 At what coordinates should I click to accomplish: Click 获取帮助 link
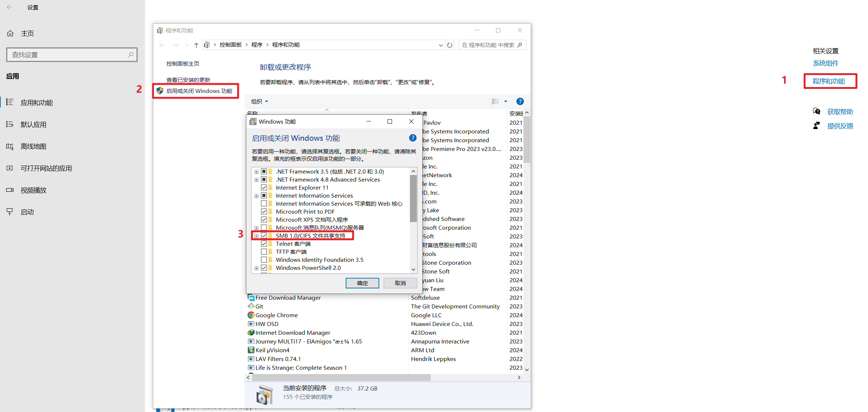[x=840, y=112]
